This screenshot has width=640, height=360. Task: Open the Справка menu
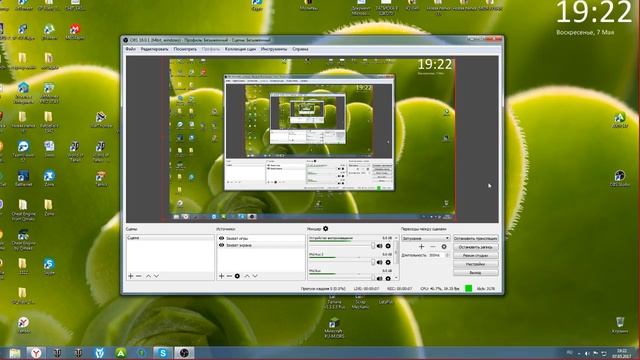(x=300, y=49)
